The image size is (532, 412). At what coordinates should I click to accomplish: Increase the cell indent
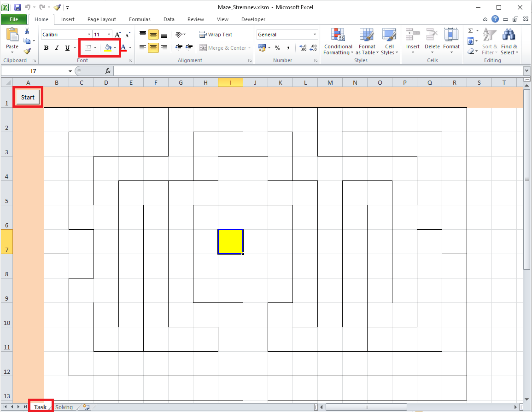[x=189, y=48]
